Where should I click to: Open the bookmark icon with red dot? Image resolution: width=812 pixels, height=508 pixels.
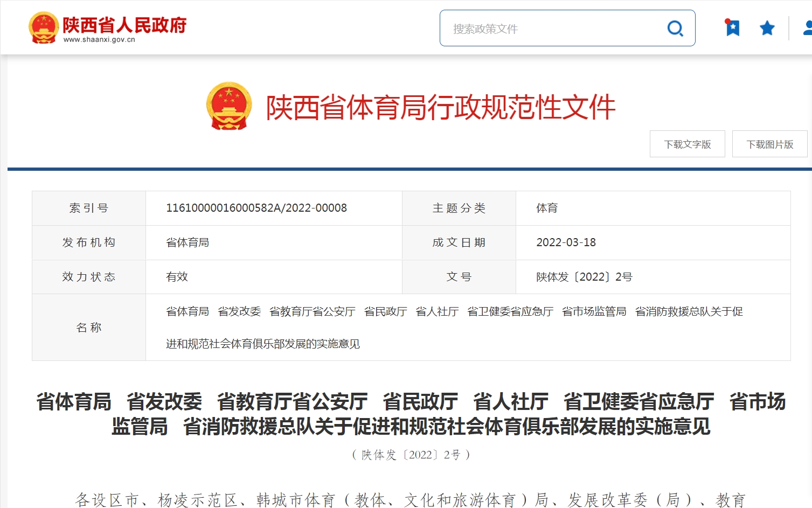click(732, 27)
